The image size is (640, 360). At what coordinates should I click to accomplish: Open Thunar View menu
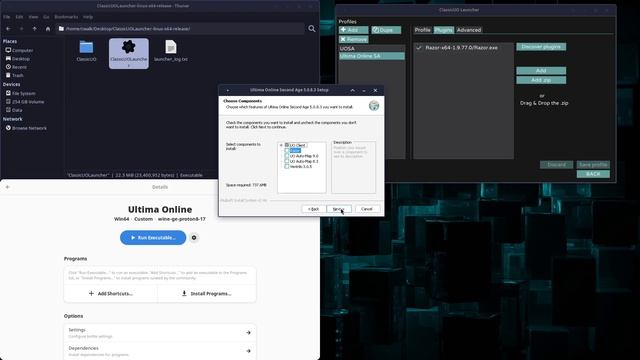(33, 17)
